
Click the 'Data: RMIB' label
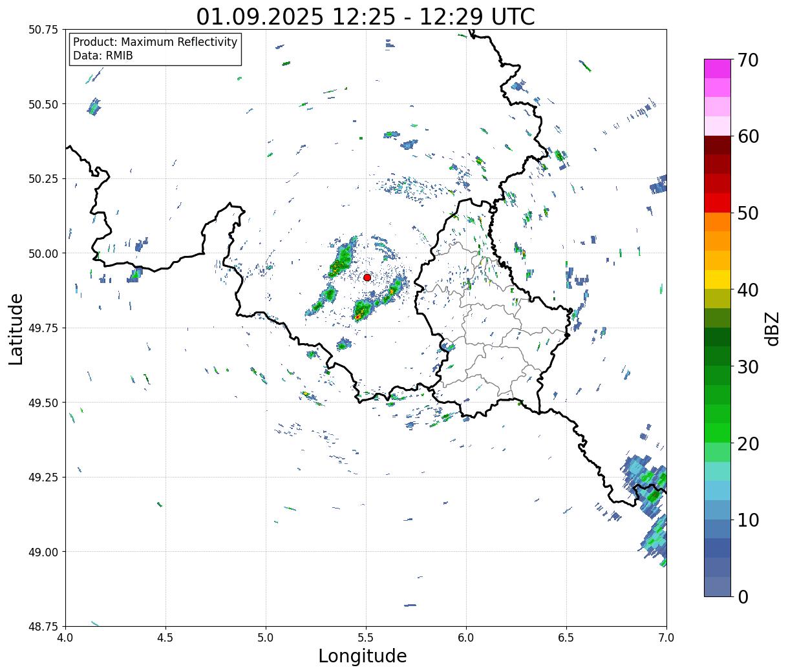pyautogui.click(x=103, y=56)
